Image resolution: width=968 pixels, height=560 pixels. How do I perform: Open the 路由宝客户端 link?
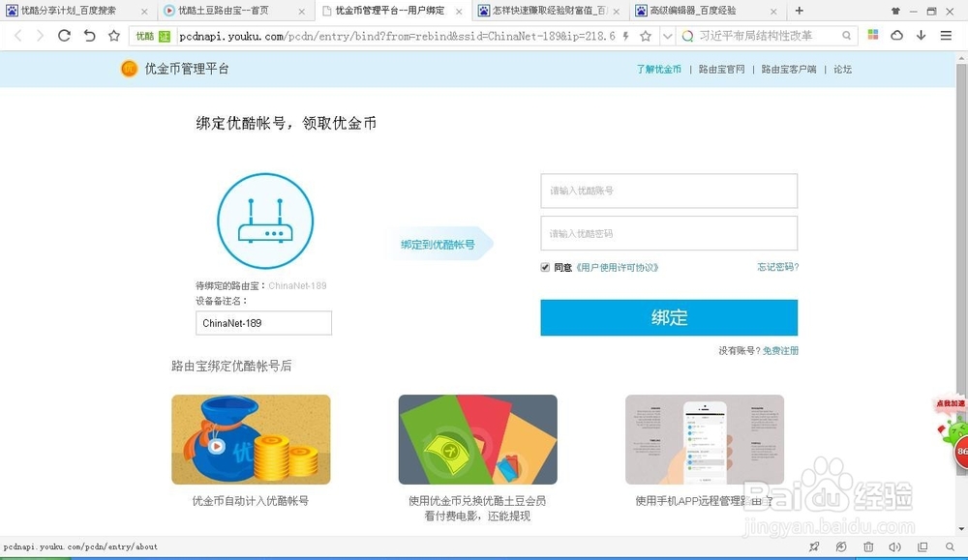pos(788,69)
